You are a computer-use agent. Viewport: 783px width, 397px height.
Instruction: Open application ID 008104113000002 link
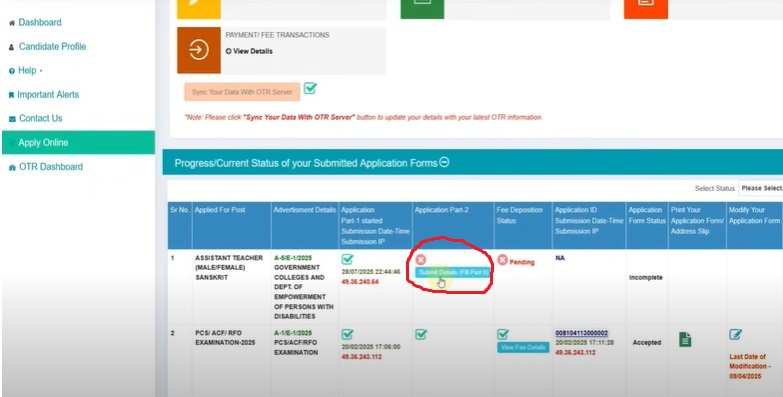click(x=582, y=333)
